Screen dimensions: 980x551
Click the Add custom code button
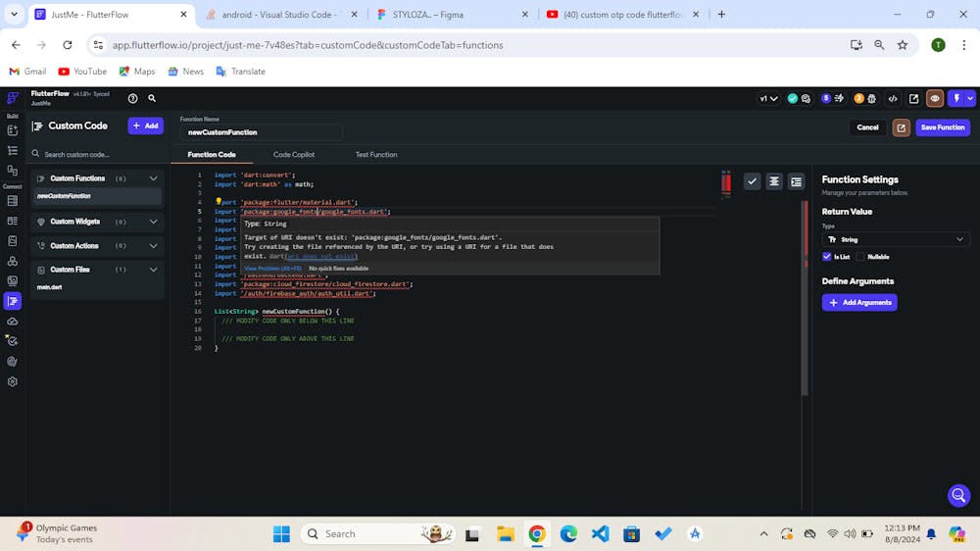click(x=146, y=125)
